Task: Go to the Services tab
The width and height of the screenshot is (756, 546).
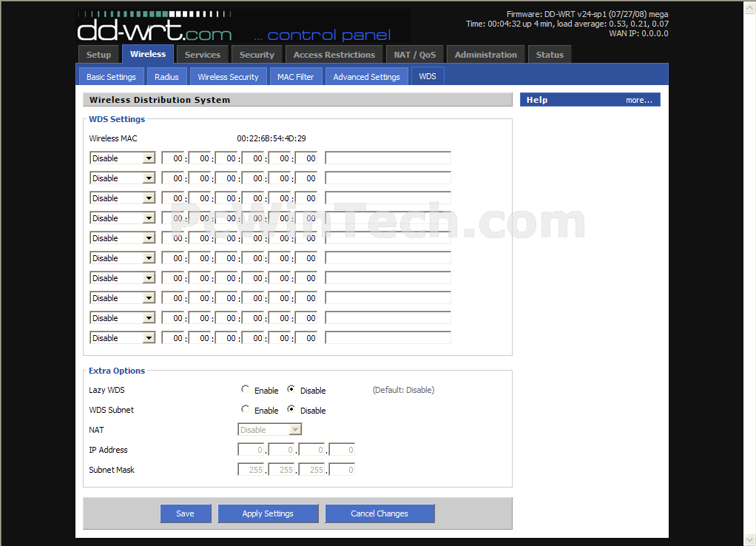Action: [203, 55]
